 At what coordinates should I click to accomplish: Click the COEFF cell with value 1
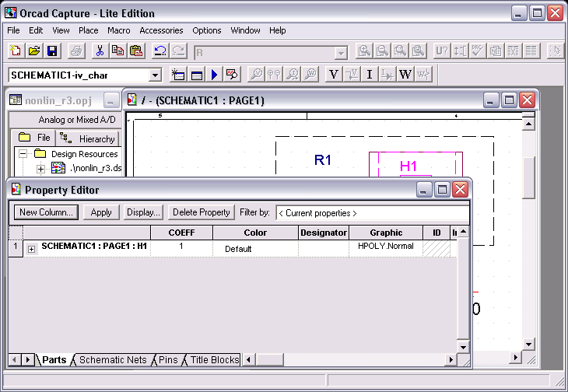click(x=181, y=248)
